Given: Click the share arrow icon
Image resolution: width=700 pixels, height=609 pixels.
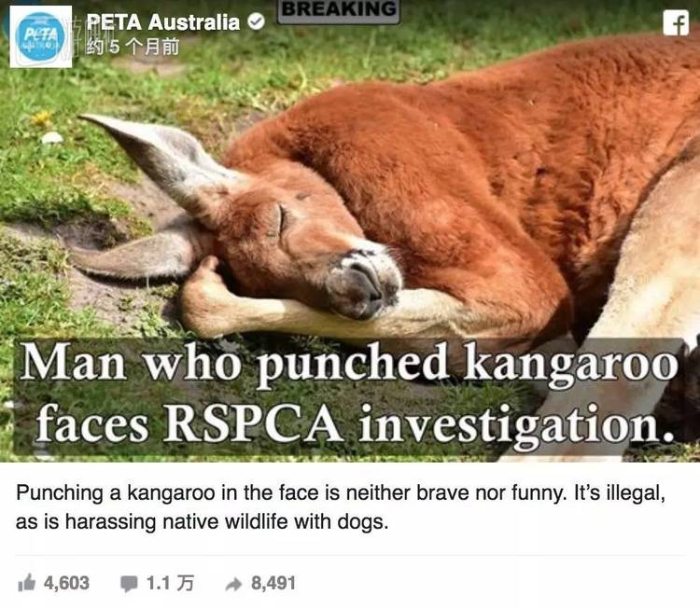Looking at the screenshot, I should pos(233,584).
